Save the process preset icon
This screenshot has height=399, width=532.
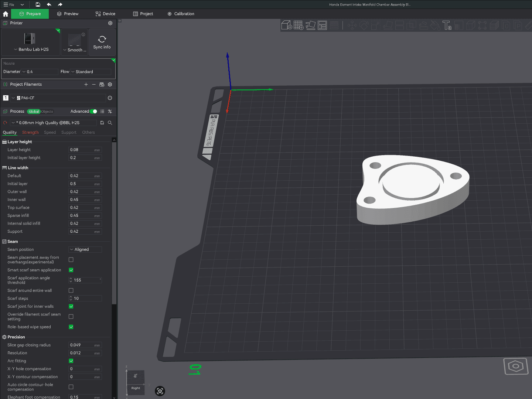coord(102,123)
